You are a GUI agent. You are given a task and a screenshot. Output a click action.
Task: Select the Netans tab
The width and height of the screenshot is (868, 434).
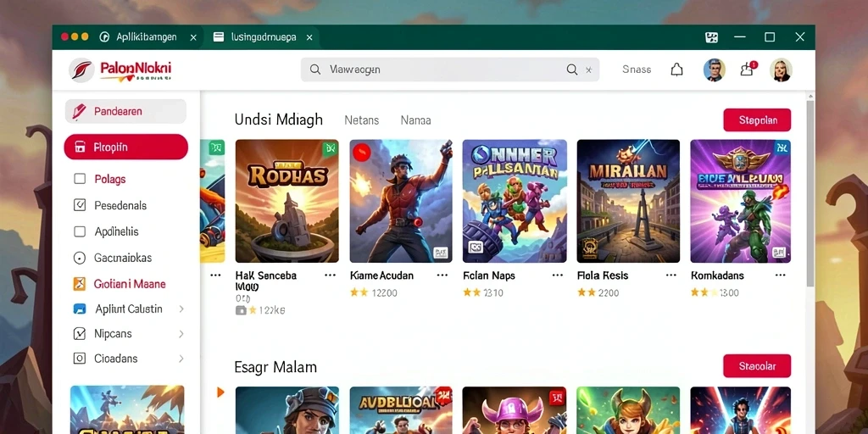[361, 120]
